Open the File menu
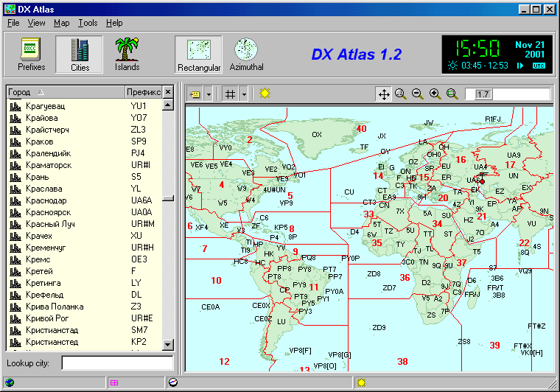Image resolution: width=560 pixels, height=392 pixels. pyautogui.click(x=13, y=23)
